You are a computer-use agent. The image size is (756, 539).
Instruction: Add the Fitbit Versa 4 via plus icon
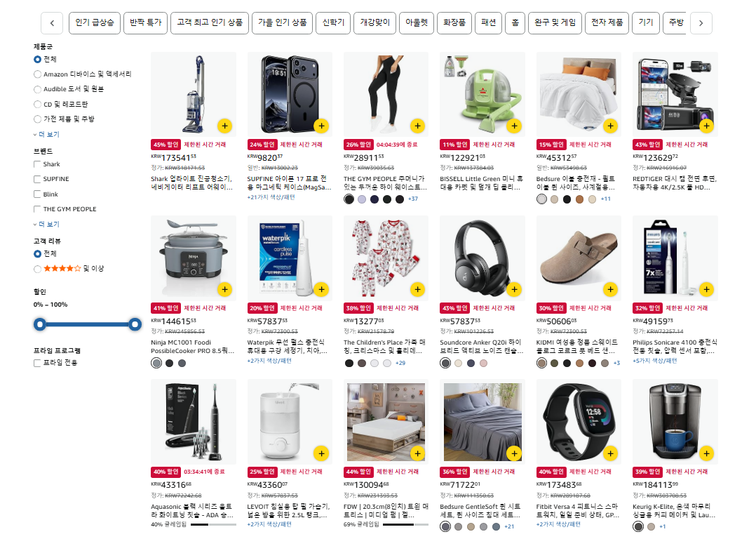click(610, 453)
